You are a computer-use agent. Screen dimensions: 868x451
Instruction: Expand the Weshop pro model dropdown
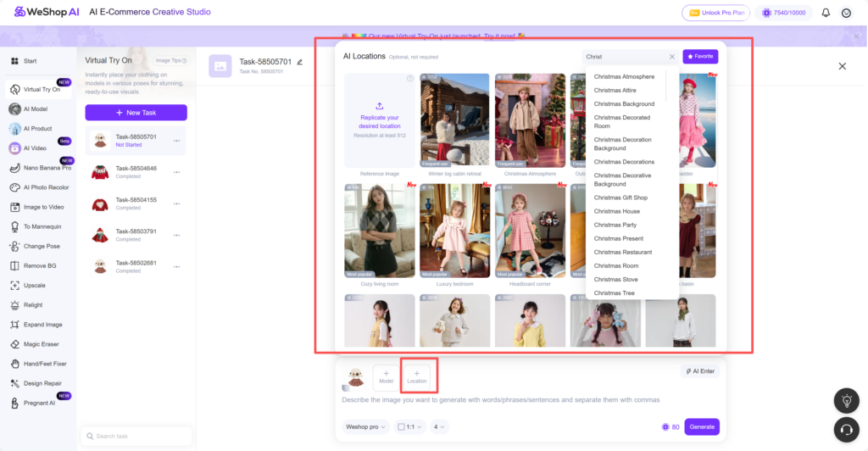pyautogui.click(x=365, y=426)
